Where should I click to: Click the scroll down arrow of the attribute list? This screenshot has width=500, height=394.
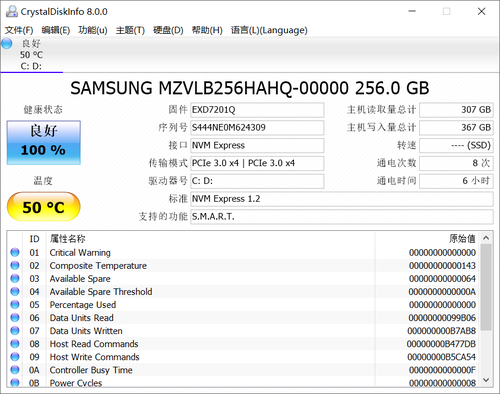(486, 380)
